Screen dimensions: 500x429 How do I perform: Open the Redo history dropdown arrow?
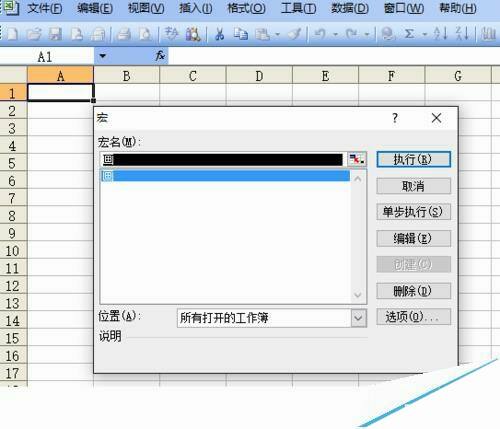[367, 34]
